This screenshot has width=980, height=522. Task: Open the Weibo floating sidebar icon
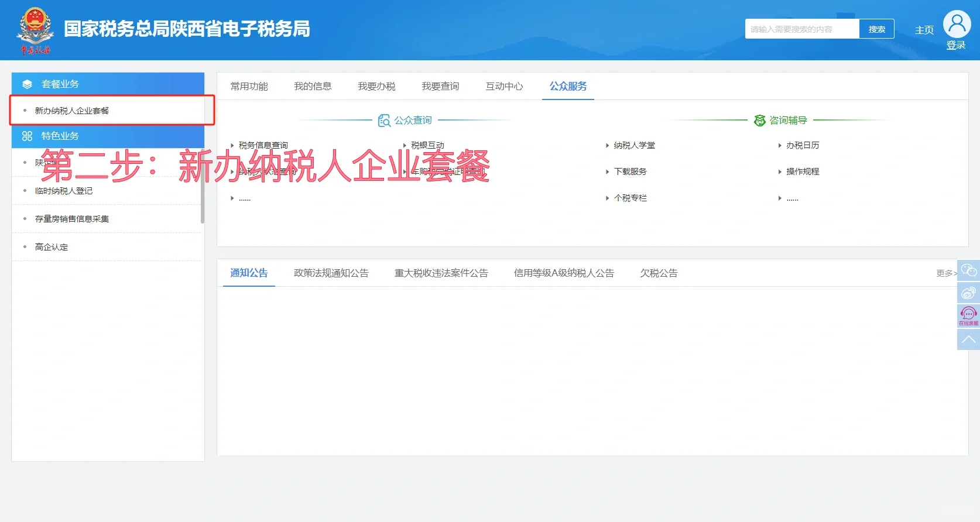pos(968,293)
